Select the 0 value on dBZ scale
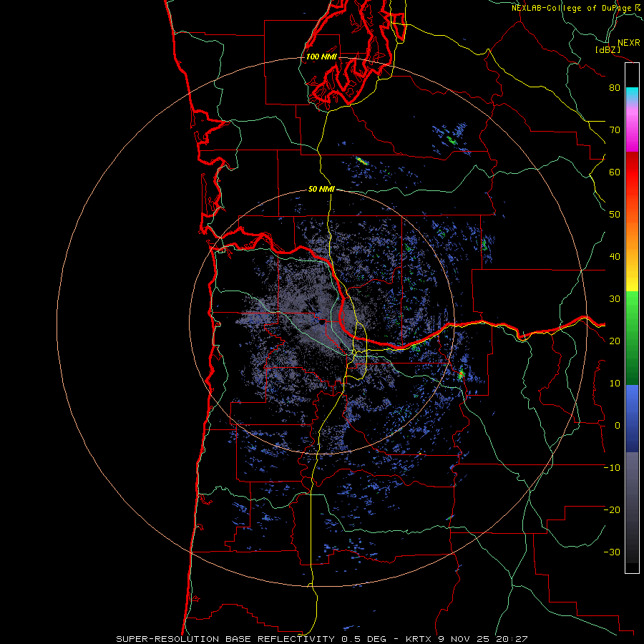 618,426
